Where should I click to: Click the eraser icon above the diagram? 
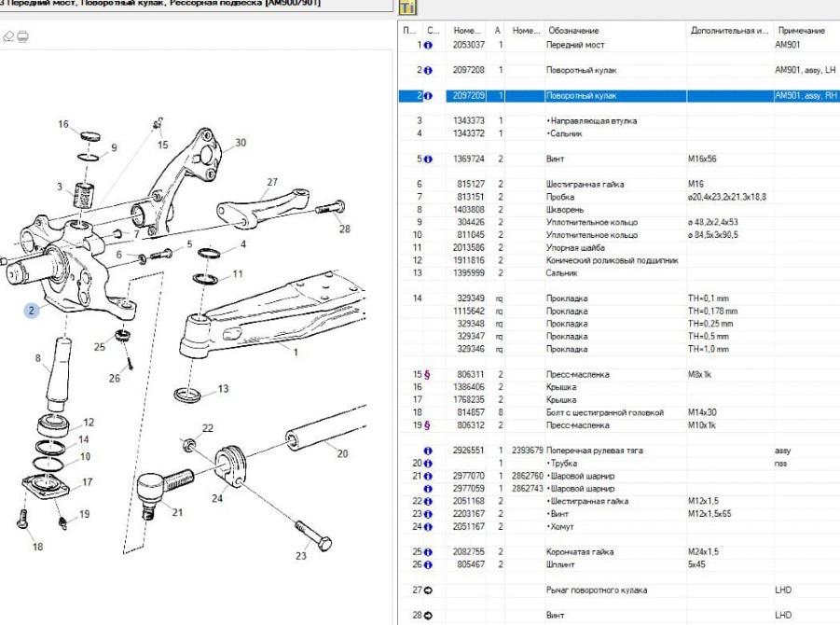[x=9, y=36]
